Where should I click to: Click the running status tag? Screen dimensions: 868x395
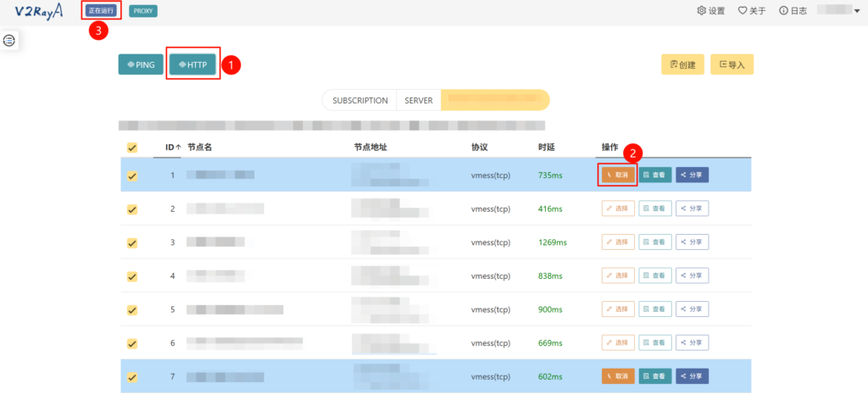(101, 10)
